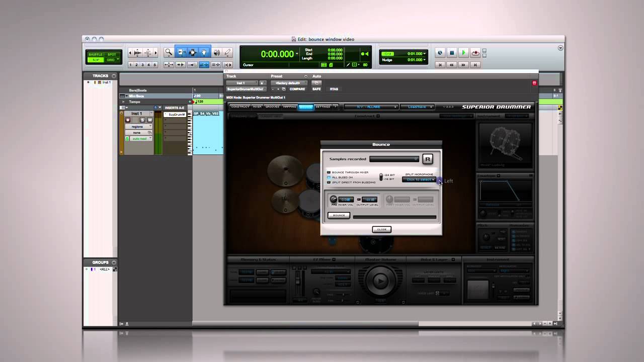The height and width of the screenshot is (362, 644).
Task: Select the Scrubber speaker tool
Action: tap(217, 52)
